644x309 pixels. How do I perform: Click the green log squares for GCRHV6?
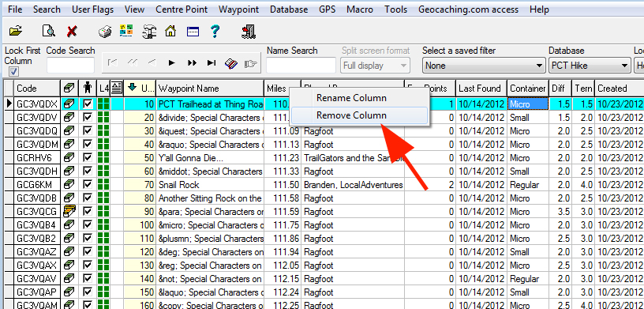[103, 158]
